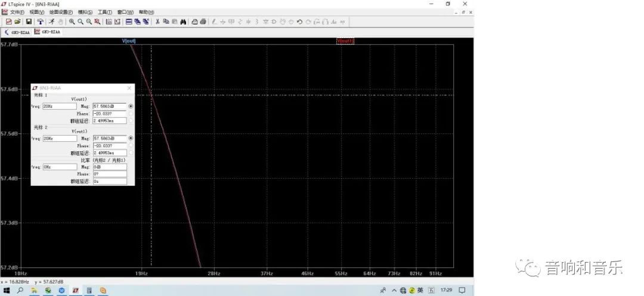Click the Undo arrow toolbar icon
This screenshot has height=296, width=644.
pos(299,21)
